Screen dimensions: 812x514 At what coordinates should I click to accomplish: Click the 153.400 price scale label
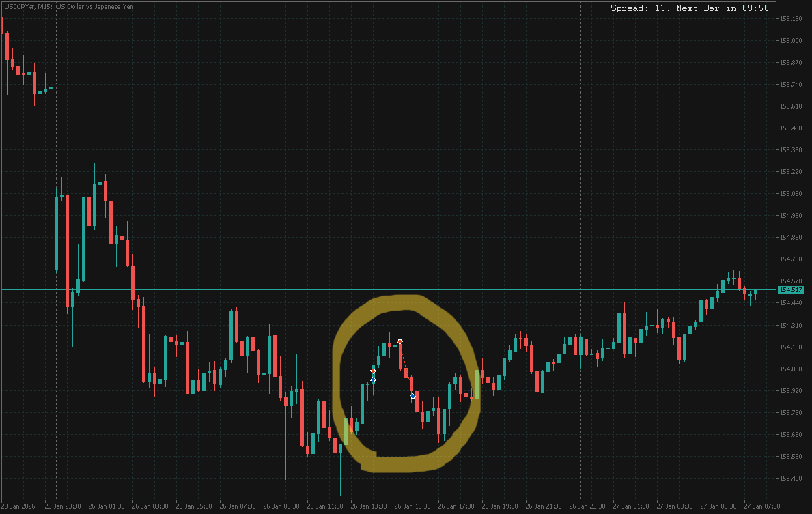click(x=790, y=478)
